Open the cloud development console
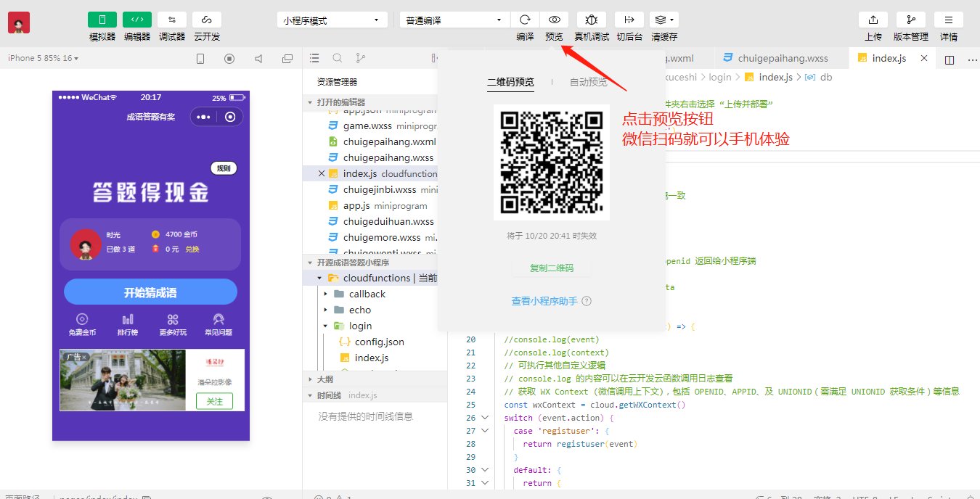980x499 pixels. (207, 20)
